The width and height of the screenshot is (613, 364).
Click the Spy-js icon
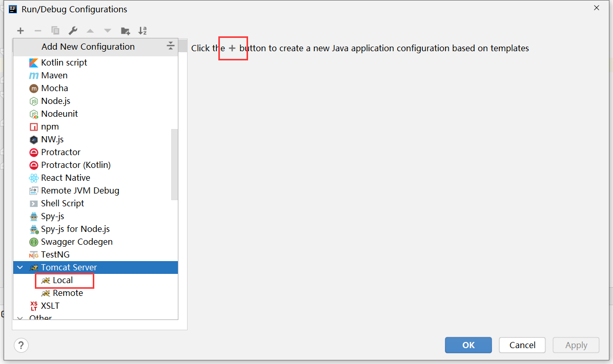(x=34, y=216)
